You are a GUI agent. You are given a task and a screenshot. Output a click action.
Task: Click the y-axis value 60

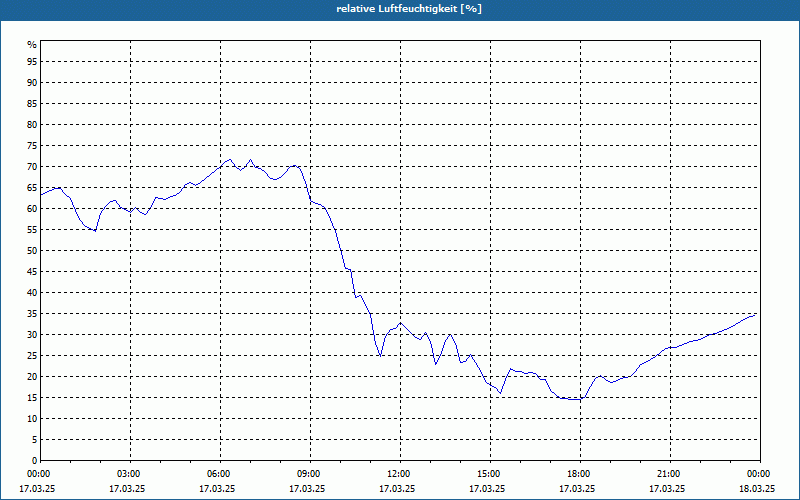point(32,209)
